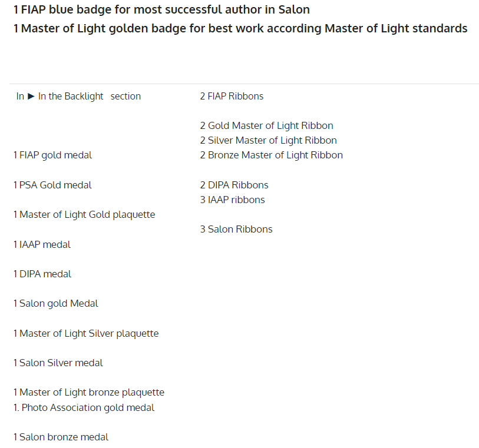Click '1 PSA Gold medal' text

click(52, 185)
